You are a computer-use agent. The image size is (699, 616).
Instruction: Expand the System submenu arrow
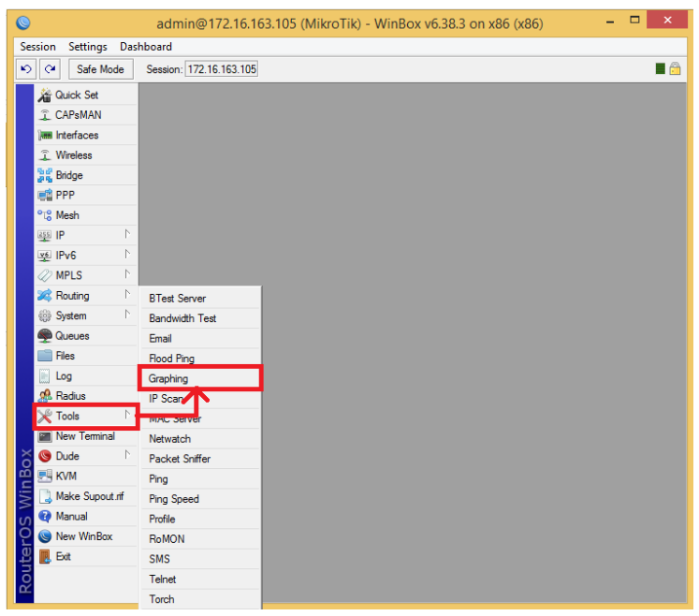click(127, 314)
